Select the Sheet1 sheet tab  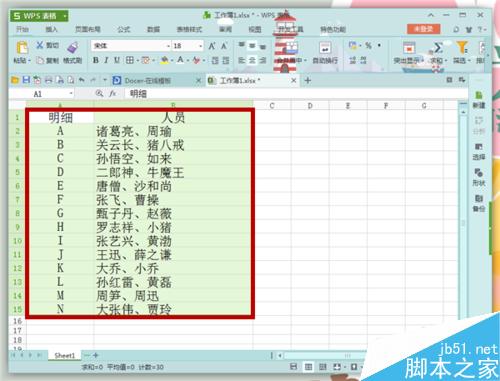pyautogui.click(x=65, y=355)
